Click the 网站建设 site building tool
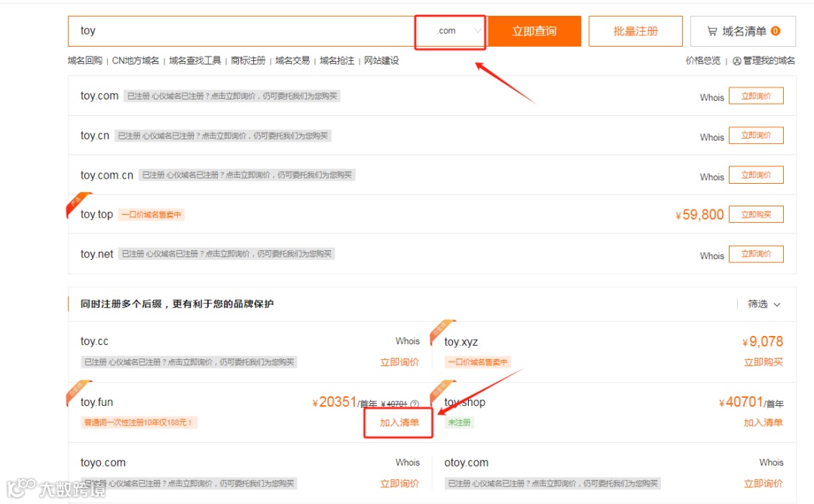814x504 pixels. [379, 60]
